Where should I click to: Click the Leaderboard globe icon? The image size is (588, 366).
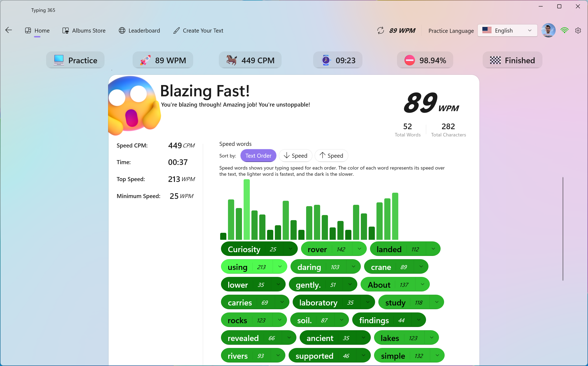122,30
